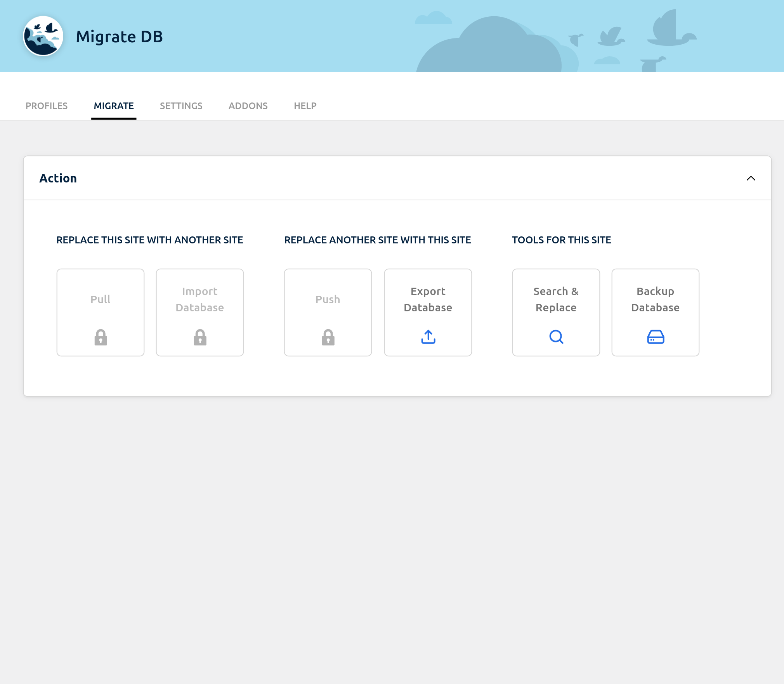
Task: Open the Profiles tab
Action: click(x=47, y=106)
